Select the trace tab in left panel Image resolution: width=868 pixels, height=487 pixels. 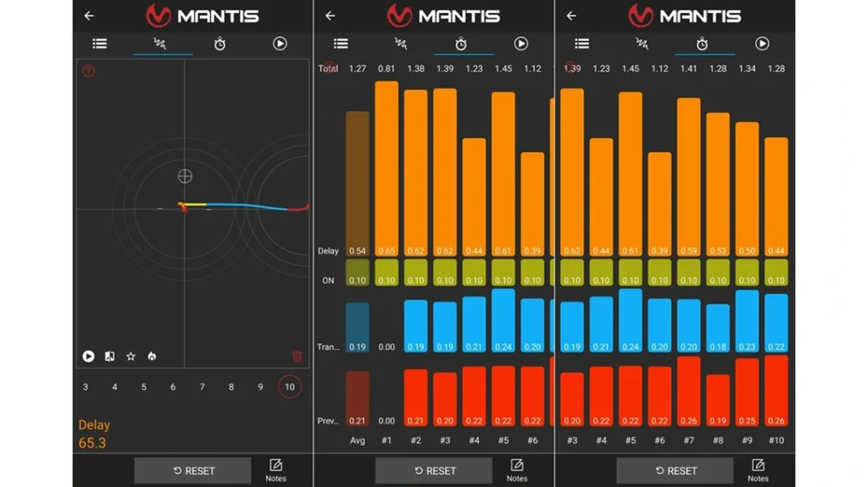(x=160, y=43)
